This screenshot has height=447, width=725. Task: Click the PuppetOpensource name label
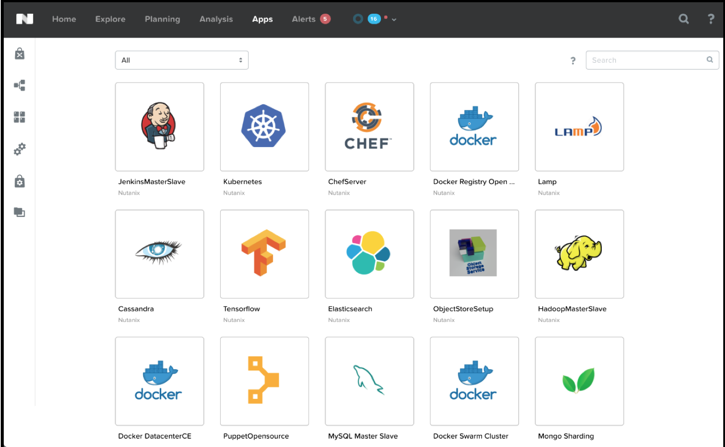(x=256, y=436)
